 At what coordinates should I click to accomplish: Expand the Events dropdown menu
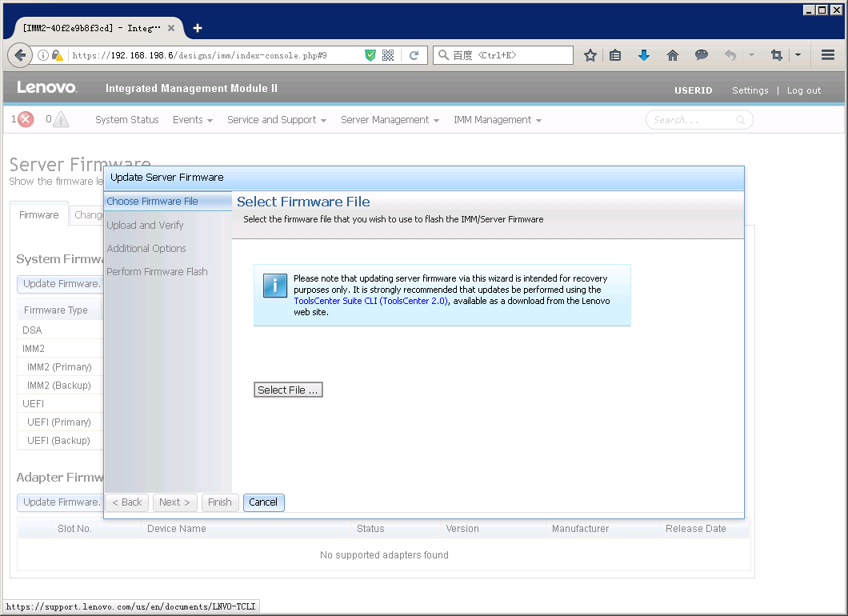click(193, 120)
